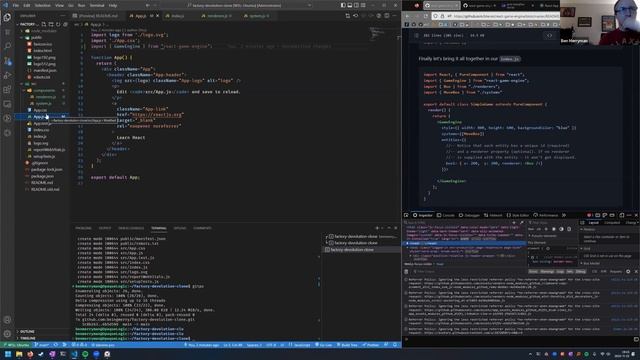
Task: Open File Explorer from Windows taskbar
Action: tap(19, 354)
